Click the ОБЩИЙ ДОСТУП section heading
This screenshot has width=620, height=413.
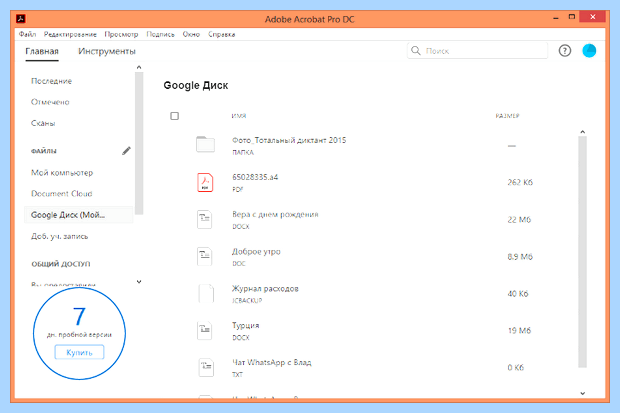[61, 264]
